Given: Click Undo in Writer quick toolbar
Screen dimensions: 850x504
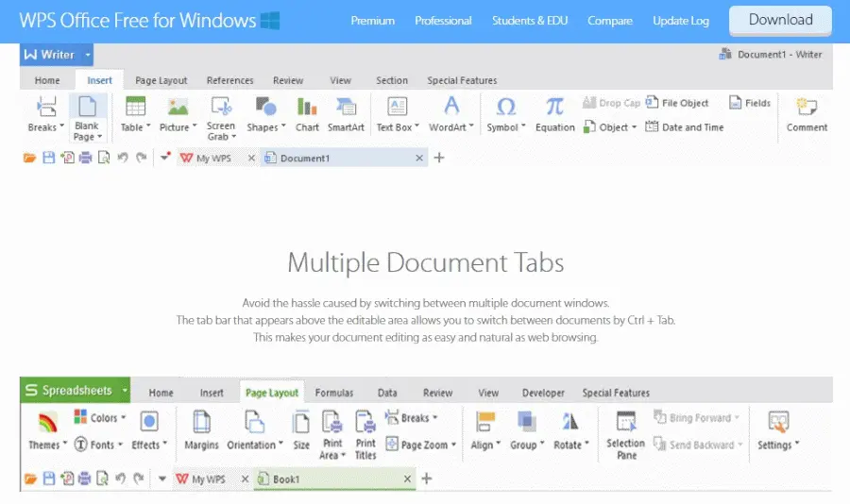Looking at the screenshot, I should tap(123, 158).
